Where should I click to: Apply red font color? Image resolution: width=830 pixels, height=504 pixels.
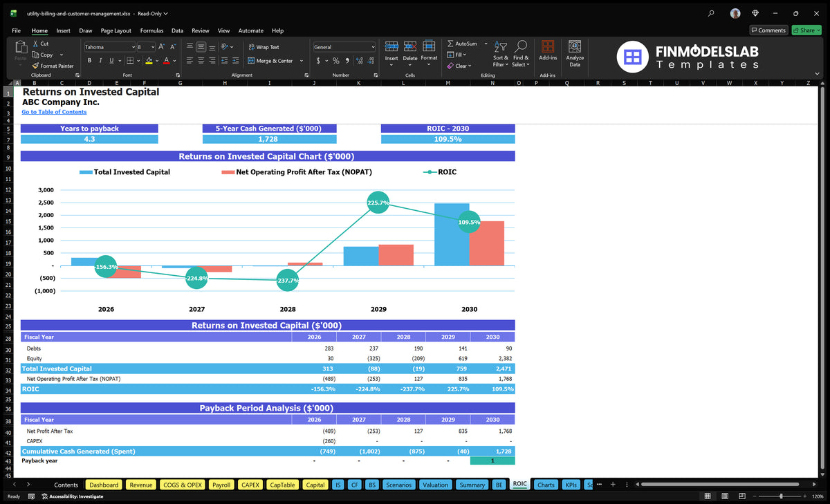[166, 61]
